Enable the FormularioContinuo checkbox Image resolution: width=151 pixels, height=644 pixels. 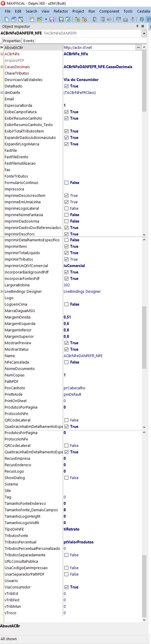(67, 183)
